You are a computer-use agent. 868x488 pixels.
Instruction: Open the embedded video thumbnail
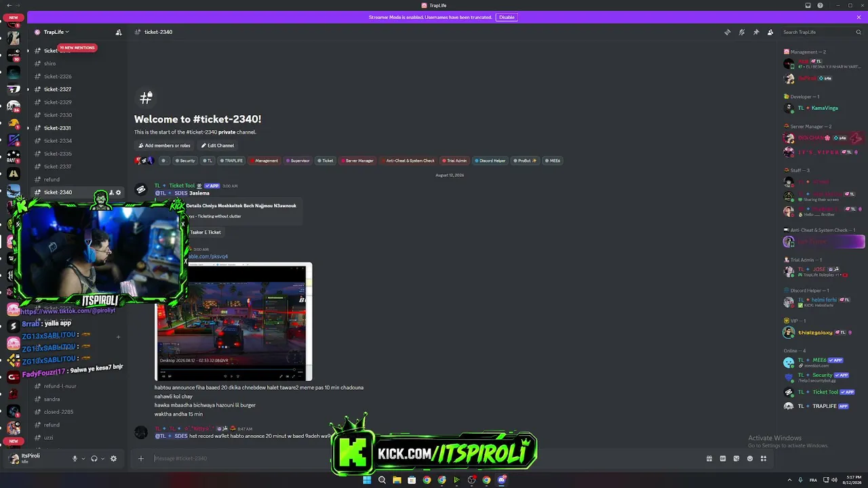[x=234, y=322]
